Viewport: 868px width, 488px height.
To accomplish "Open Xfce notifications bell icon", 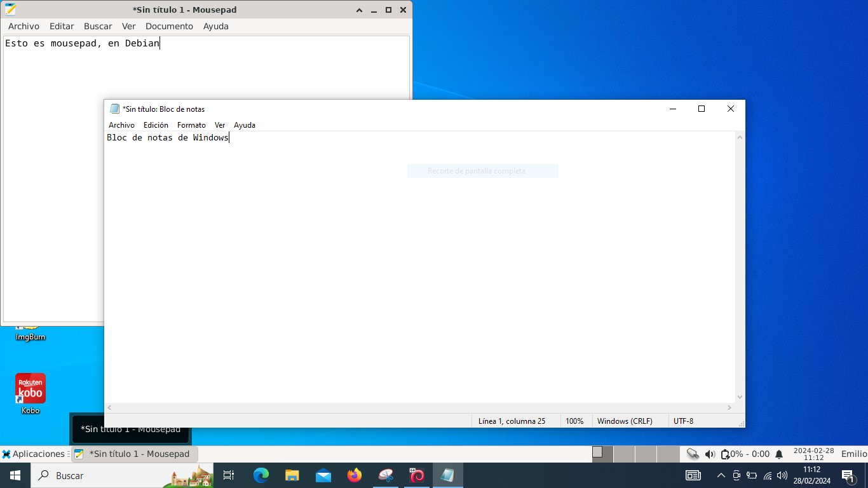I will pos(779,454).
